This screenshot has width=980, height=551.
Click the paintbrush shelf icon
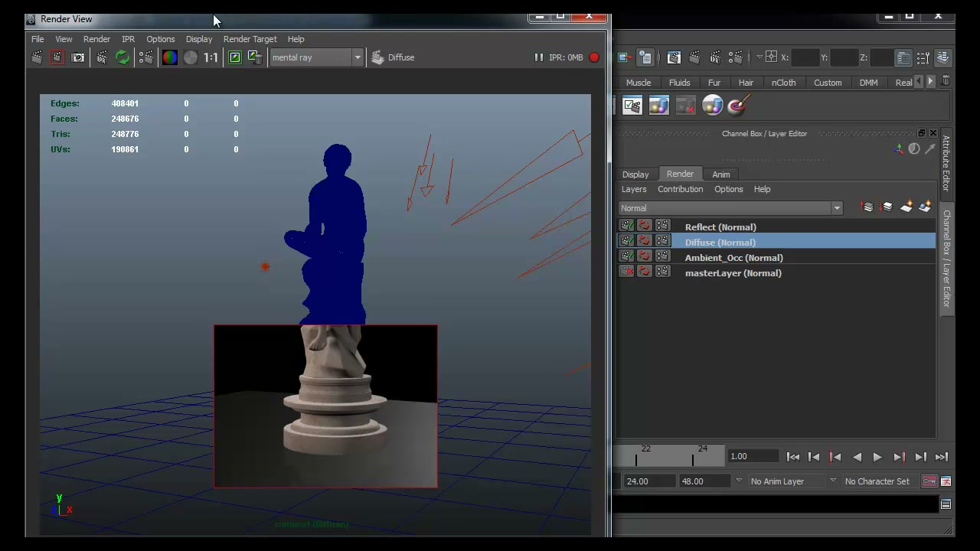[x=738, y=106]
